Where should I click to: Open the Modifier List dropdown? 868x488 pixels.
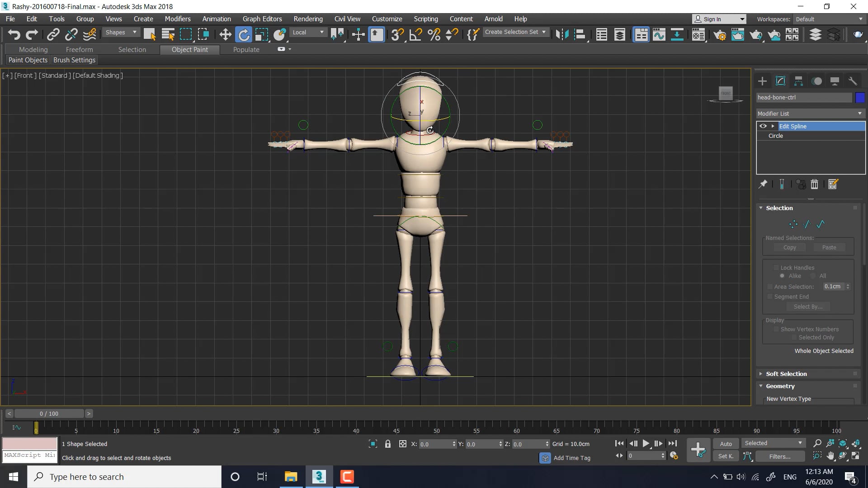coord(810,113)
